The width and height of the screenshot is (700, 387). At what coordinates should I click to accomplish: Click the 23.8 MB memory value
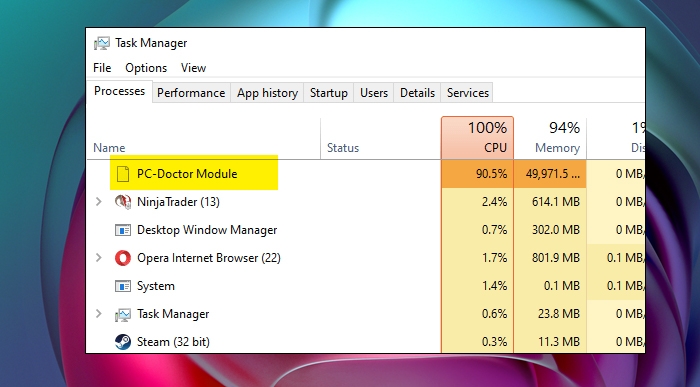coord(559,314)
